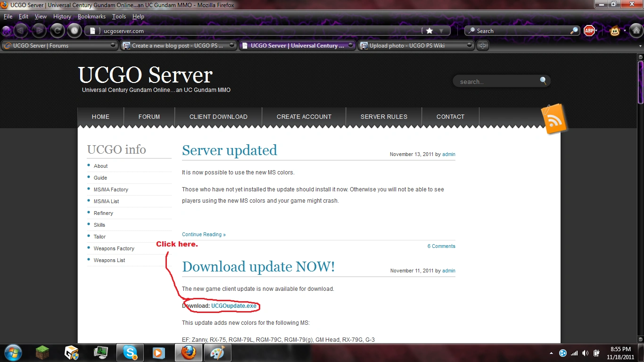Switch to the Upload photo tab

(x=416, y=46)
